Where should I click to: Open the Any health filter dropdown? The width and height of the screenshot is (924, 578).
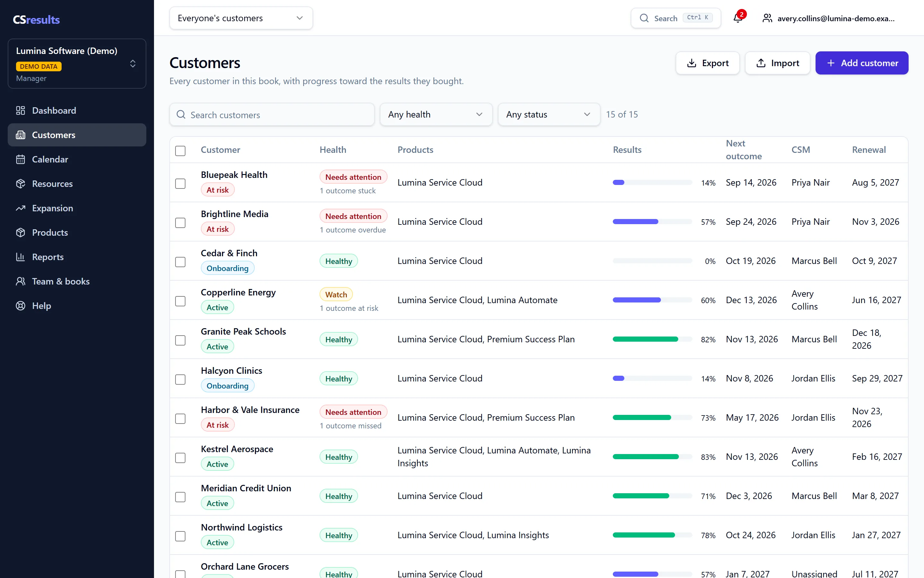436,114
